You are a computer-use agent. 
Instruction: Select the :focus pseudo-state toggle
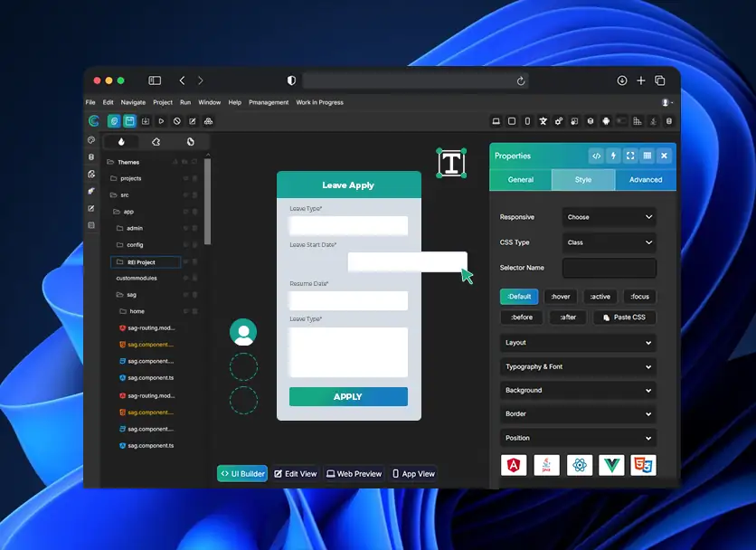[x=640, y=297]
